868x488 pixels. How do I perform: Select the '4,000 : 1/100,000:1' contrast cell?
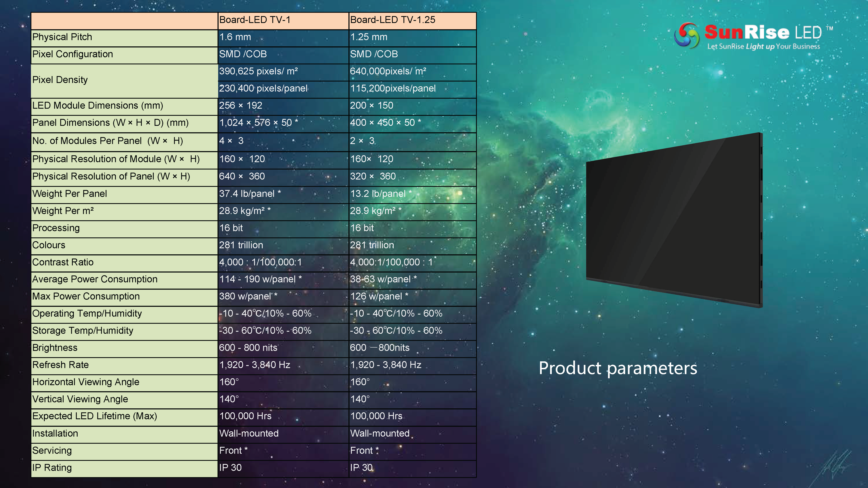tap(283, 263)
